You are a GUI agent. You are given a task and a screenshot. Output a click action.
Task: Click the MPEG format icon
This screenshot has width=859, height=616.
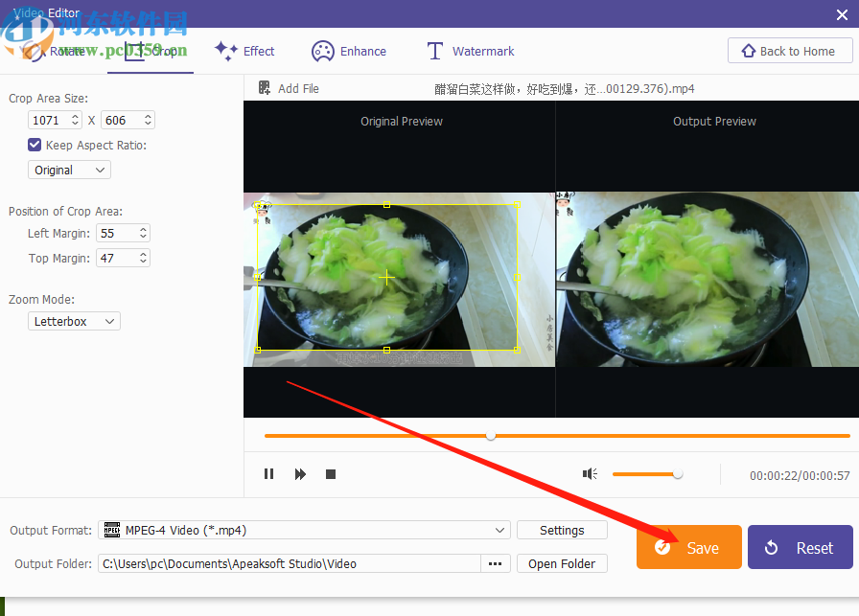point(112,530)
